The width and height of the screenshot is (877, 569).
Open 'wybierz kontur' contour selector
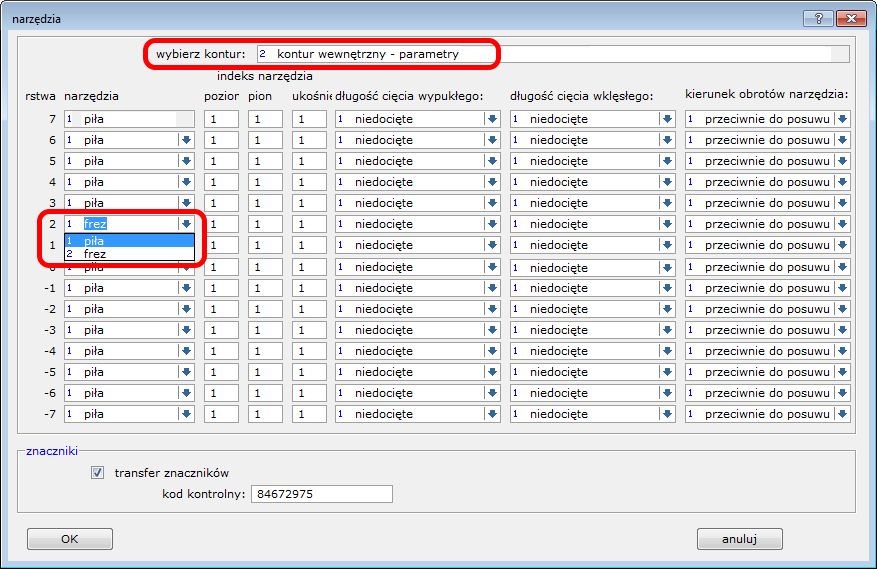tap(552, 54)
